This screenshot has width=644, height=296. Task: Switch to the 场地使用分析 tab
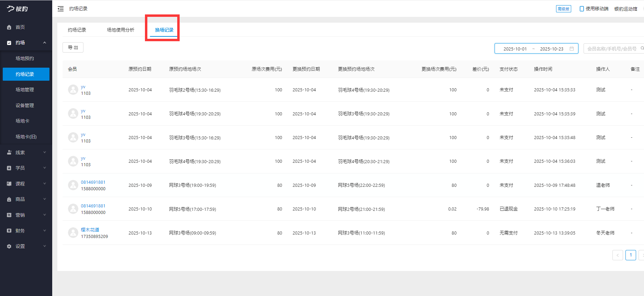(x=121, y=30)
